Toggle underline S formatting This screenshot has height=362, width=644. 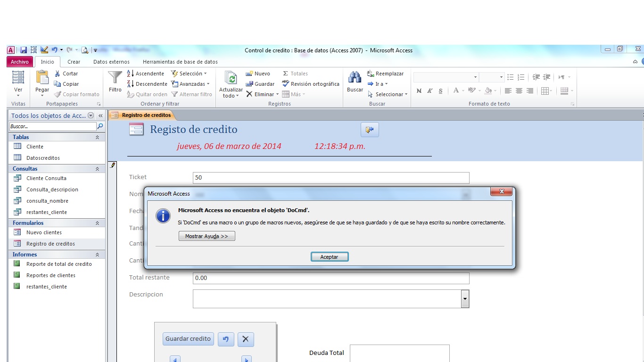pos(441,91)
